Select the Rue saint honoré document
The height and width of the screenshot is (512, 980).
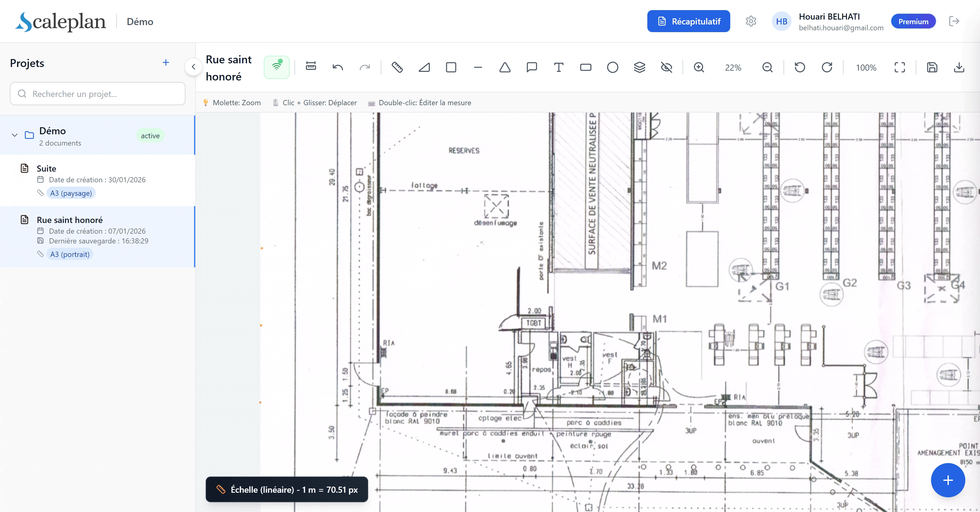tap(69, 220)
